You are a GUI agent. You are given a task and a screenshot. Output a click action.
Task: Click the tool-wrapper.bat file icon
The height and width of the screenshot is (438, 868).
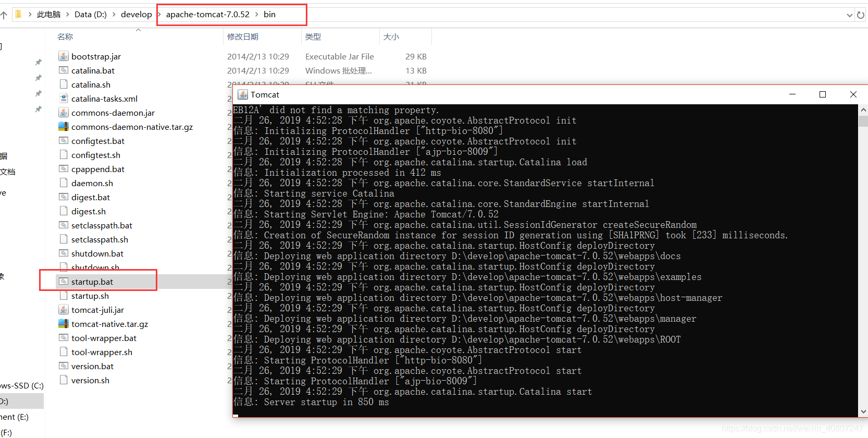click(64, 338)
